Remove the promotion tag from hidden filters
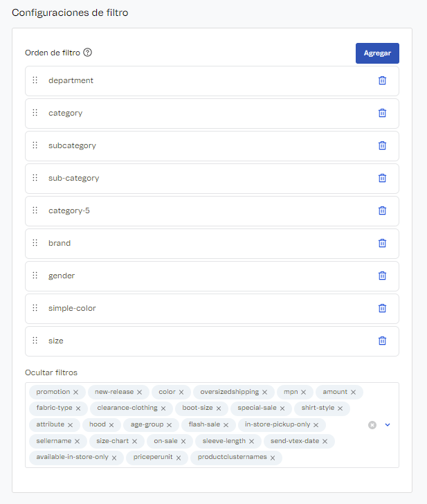 76,393
